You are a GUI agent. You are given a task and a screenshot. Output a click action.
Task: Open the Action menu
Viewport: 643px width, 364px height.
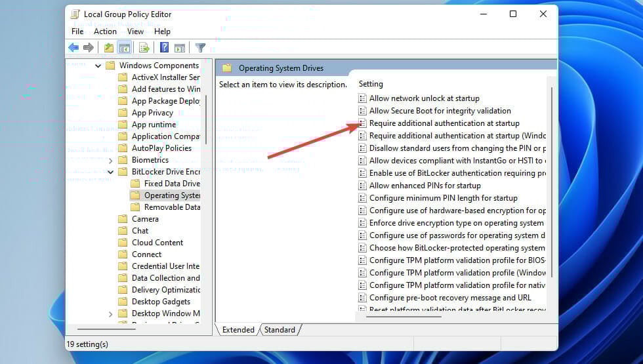(x=105, y=31)
